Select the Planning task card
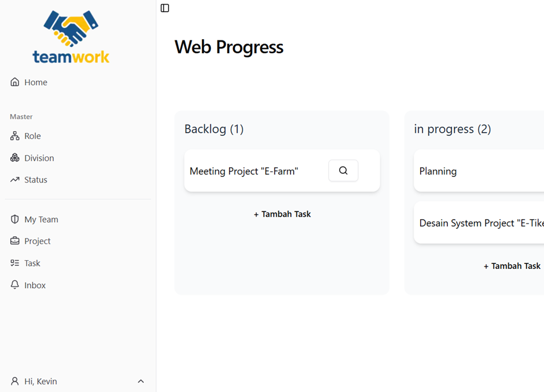This screenshot has height=392, width=544. (x=438, y=171)
